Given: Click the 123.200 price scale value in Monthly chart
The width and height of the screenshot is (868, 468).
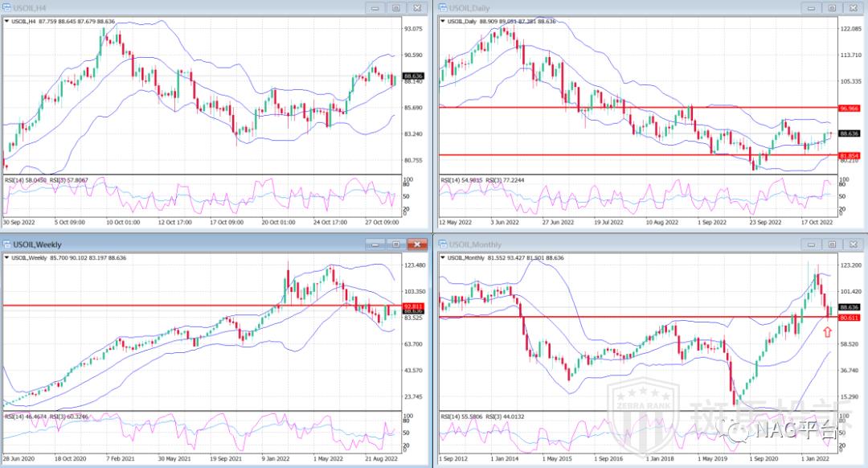Looking at the screenshot, I should pyautogui.click(x=850, y=265).
